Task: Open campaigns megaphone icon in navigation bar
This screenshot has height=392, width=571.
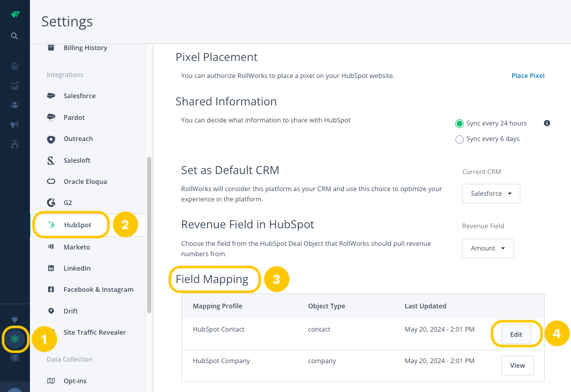Action: pyautogui.click(x=14, y=124)
